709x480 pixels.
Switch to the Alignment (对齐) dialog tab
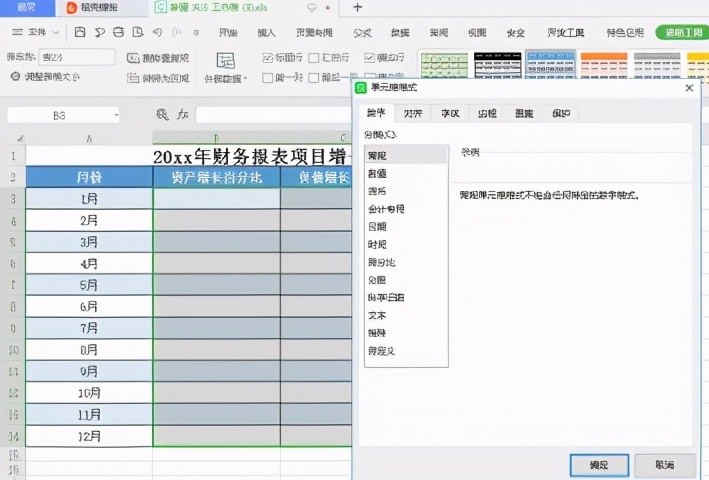point(412,114)
